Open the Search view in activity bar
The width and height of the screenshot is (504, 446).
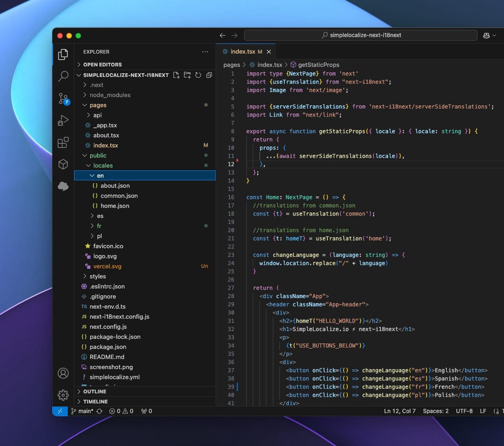coord(63,76)
